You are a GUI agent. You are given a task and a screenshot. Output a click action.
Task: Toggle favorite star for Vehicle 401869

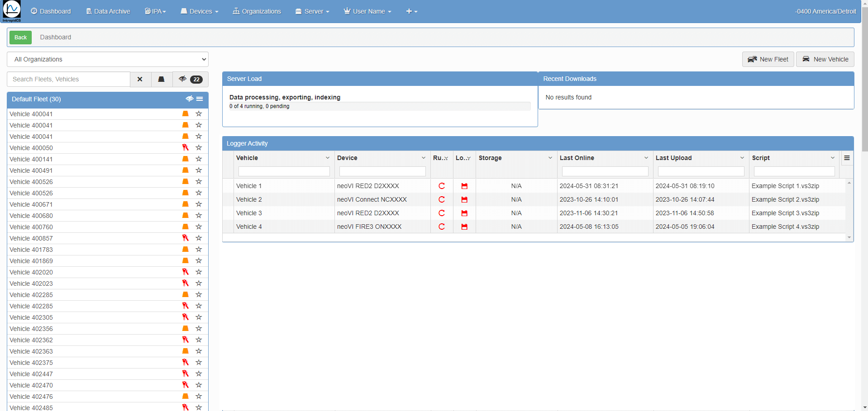199,260
